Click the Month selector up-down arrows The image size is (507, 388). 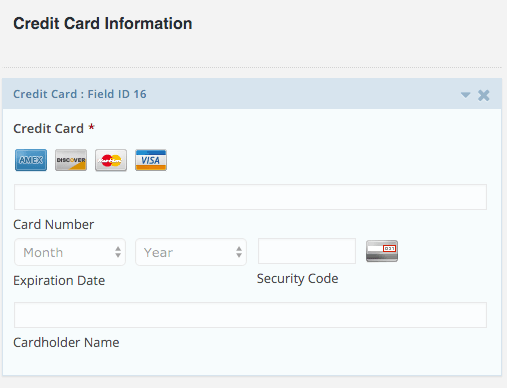click(118, 252)
